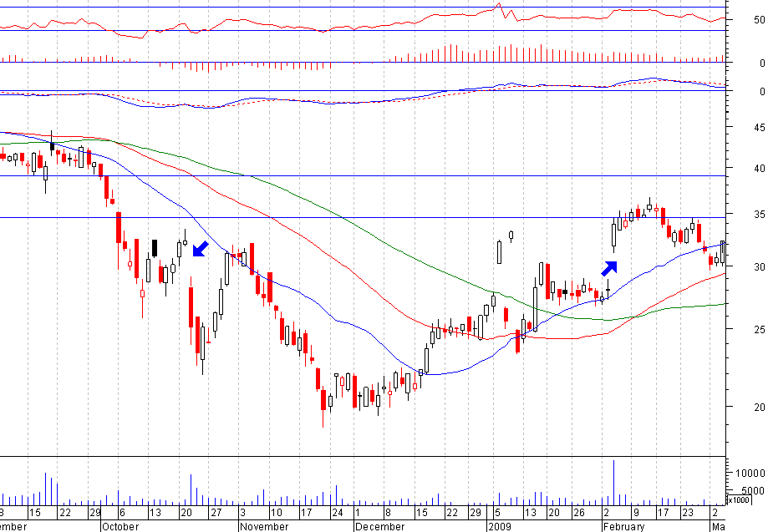Click the 5000 volume axis label
Image resolution: width=768 pixels, height=532 pixels.
point(753,490)
